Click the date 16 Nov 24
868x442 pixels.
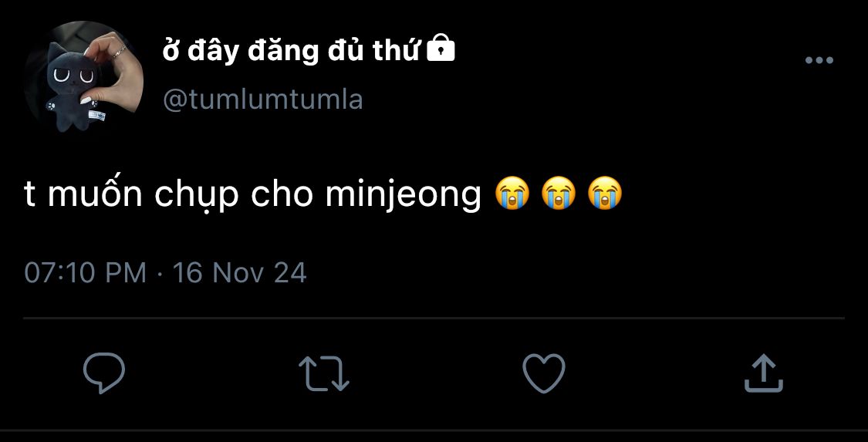coord(239,273)
